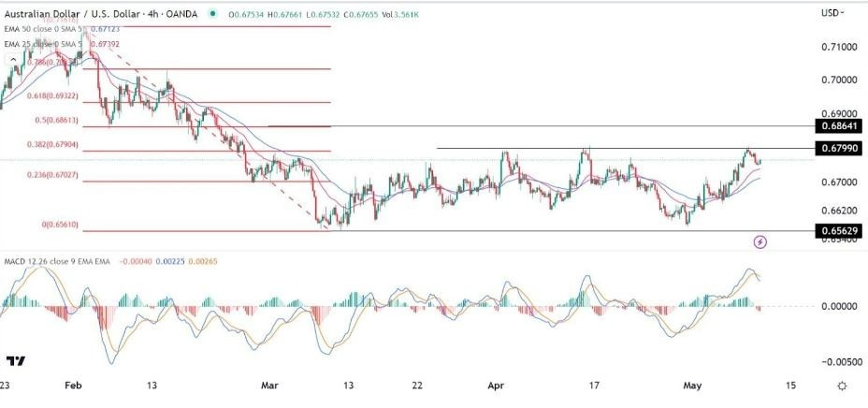This screenshot has height=408, width=868.
Task: Click the 0.71000 price axis value
Action: coord(840,49)
